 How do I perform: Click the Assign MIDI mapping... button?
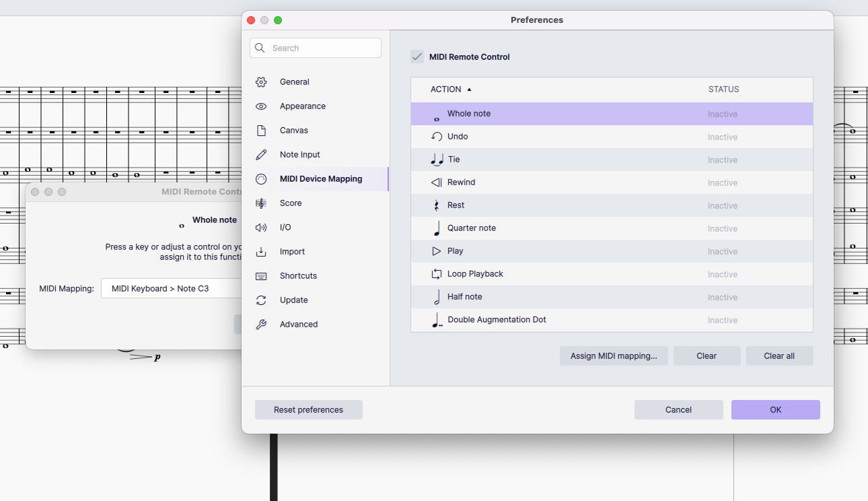tap(614, 356)
